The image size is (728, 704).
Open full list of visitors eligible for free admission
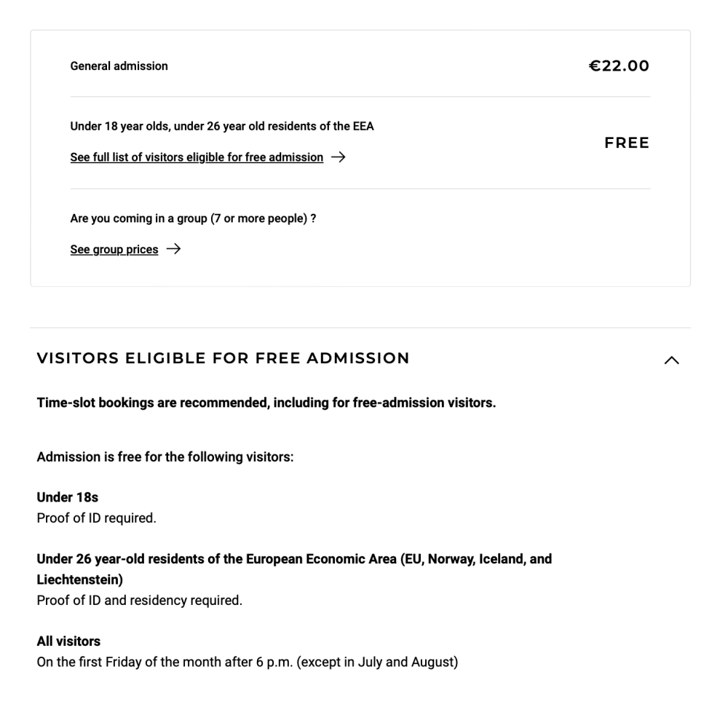(x=197, y=157)
